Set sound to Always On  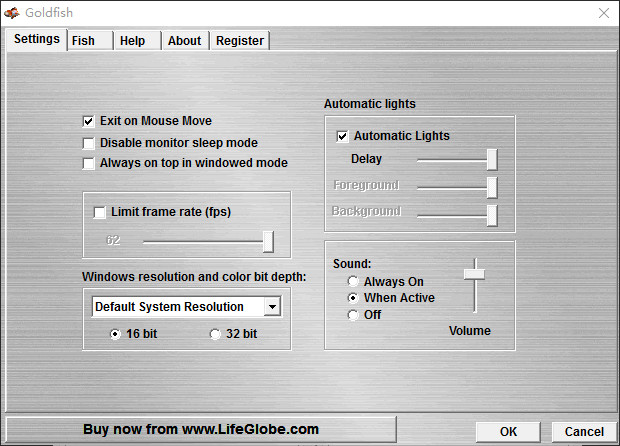[352, 282]
